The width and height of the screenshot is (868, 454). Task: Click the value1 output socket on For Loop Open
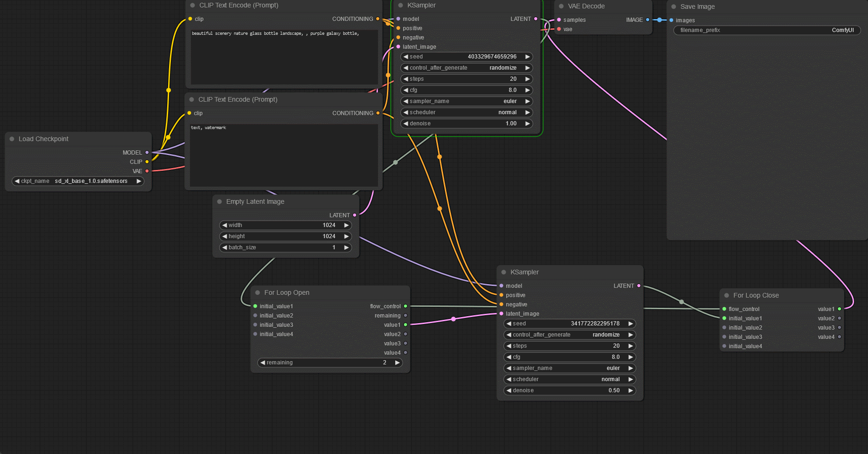click(x=405, y=324)
